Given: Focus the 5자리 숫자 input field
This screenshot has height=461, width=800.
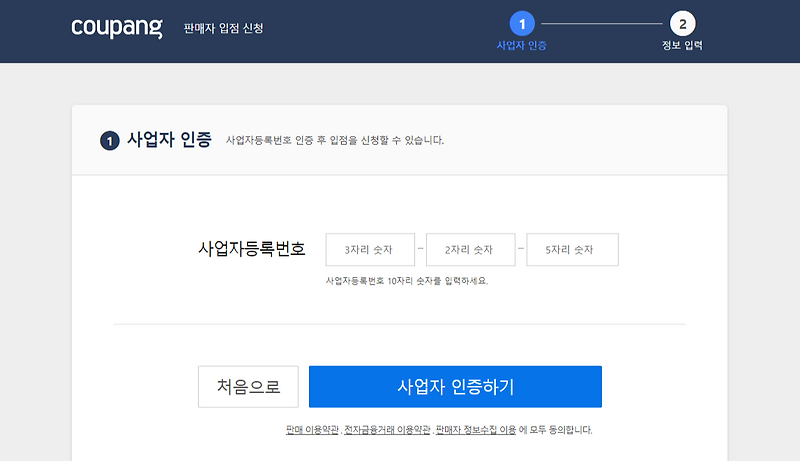Looking at the screenshot, I should click(x=572, y=249).
